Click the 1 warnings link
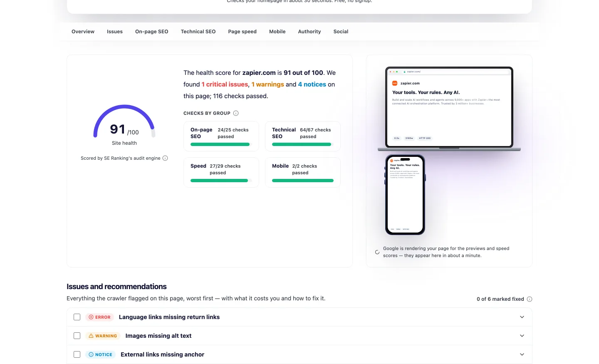Viewport: 599px width, 364px height. click(267, 84)
